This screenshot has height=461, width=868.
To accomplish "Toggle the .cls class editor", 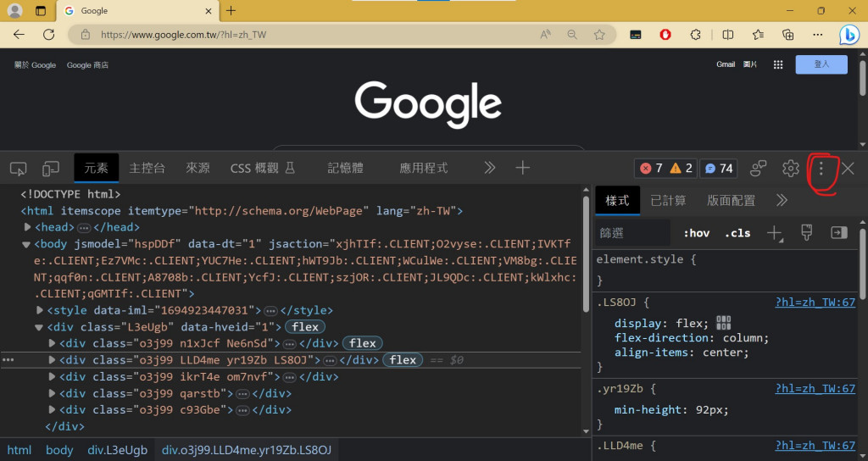I will click(737, 233).
